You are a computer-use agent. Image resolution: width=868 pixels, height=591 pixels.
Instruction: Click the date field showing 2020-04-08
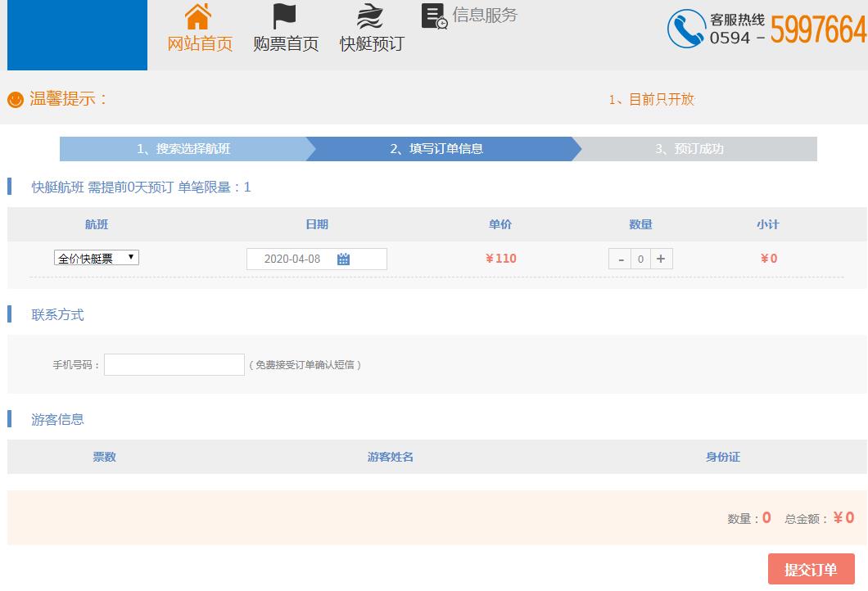click(x=317, y=259)
